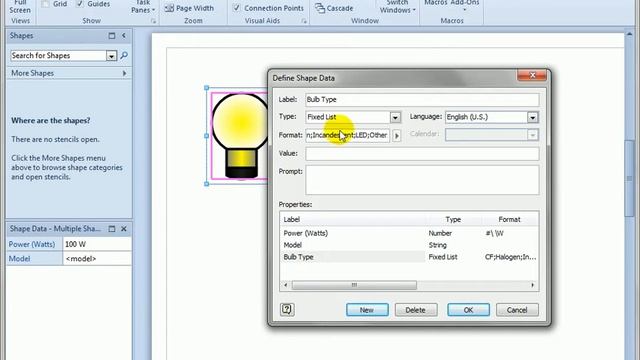Close the Shape Data pane
640x360 pixels.
pos(124,229)
